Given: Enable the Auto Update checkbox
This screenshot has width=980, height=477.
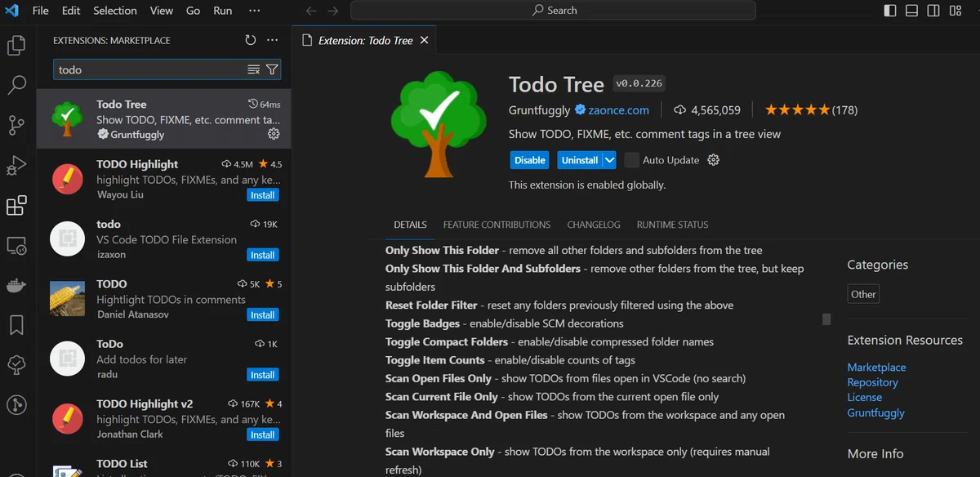Looking at the screenshot, I should [x=631, y=160].
